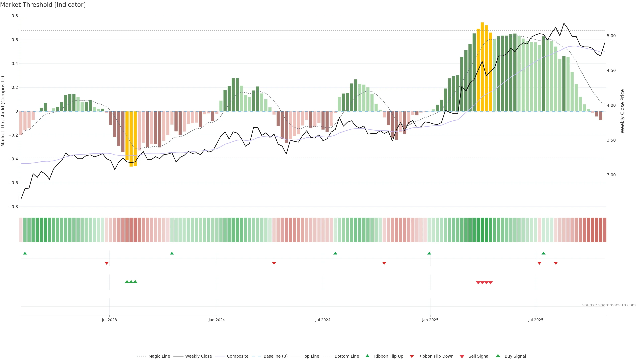Click the Ribbon Flip Up marker near Jul 2025
Viewport: 644px width, 362px height.
(543, 253)
